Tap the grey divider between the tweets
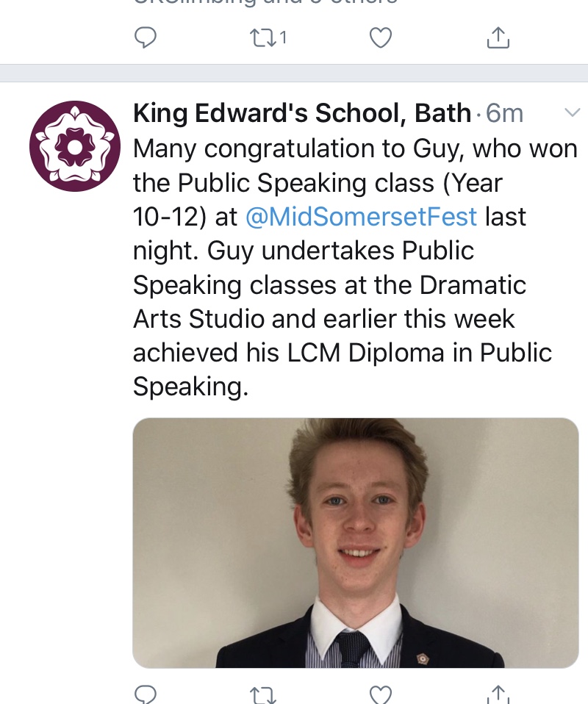This screenshot has width=588, height=704. [294, 73]
